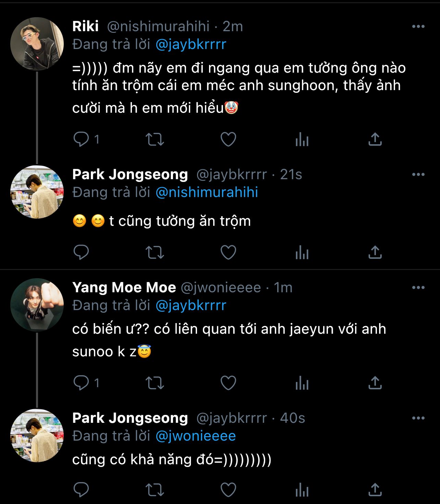Open the @jwonieeee mention link
This screenshot has height=504, width=440.
click(196, 436)
